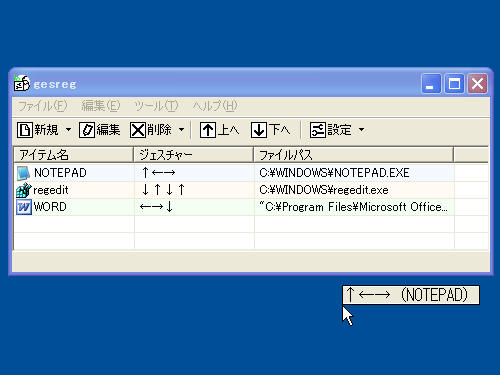Move item down with 下へ icon
The height and width of the screenshot is (375, 500).
pos(259,130)
